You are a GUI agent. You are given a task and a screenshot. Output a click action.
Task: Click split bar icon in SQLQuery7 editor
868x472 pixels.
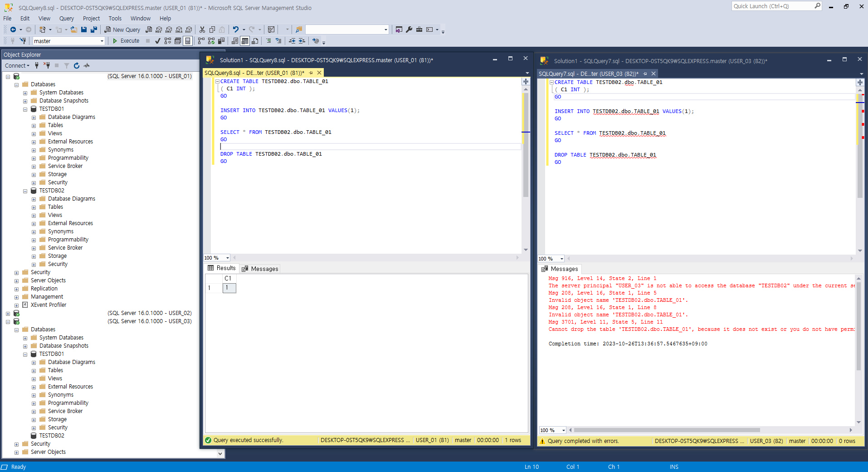tap(860, 82)
